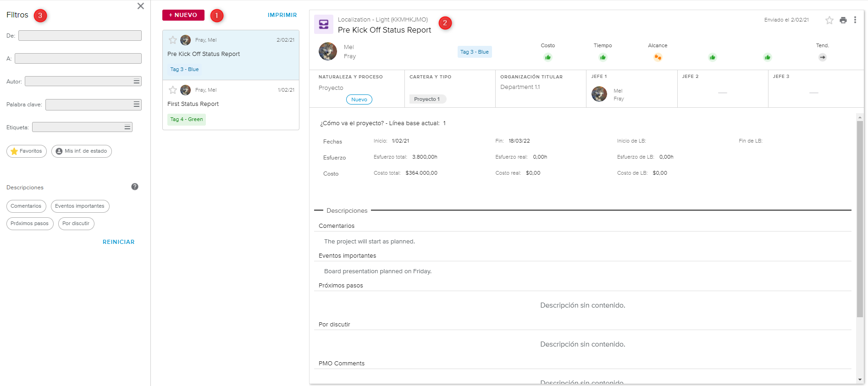Viewport: 868px width, 386px height.
Task: Open the Palabra clave dropdown list
Action: (x=136, y=105)
